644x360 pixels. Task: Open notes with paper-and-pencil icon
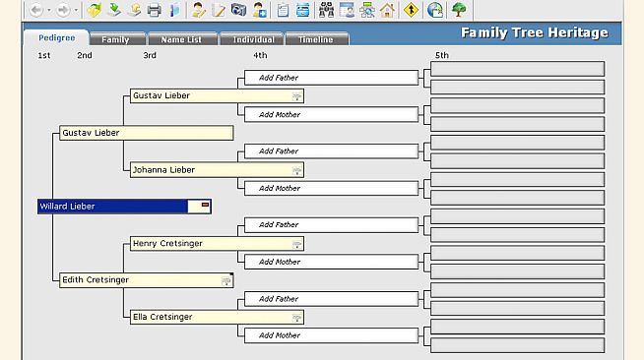tap(219, 10)
